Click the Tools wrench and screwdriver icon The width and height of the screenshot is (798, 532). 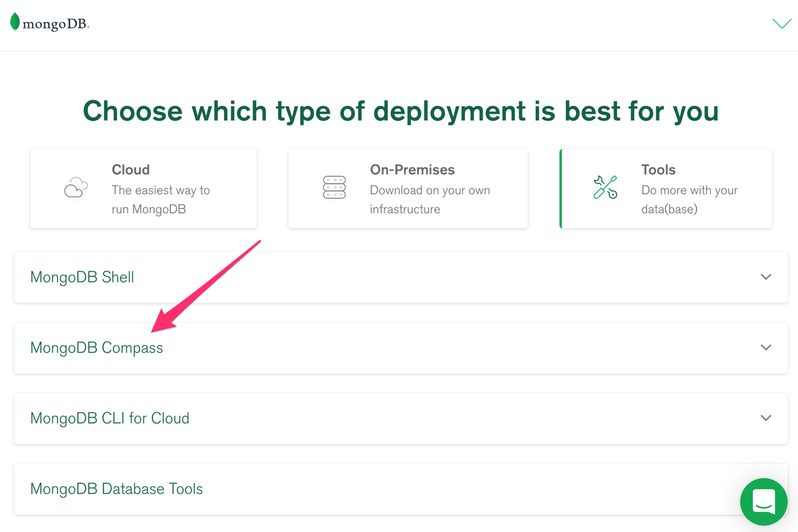[605, 188]
